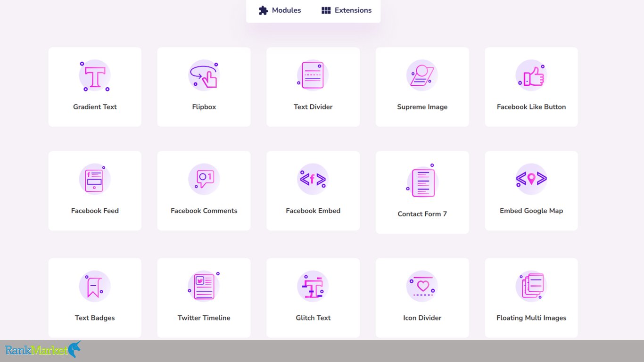Select the Contact Form 7 label text

422,214
